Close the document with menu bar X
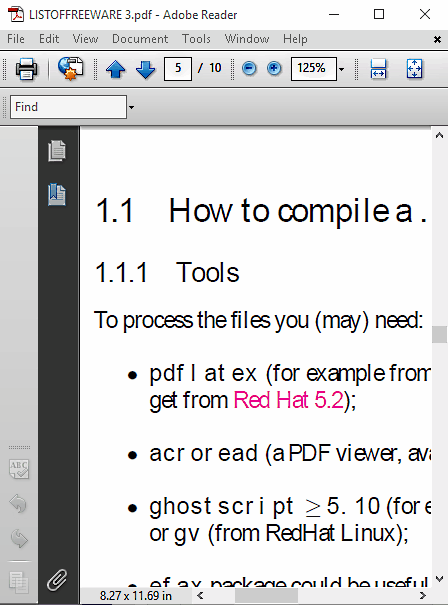The width and height of the screenshot is (448, 605). pyautogui.click(x=437, y=39)
